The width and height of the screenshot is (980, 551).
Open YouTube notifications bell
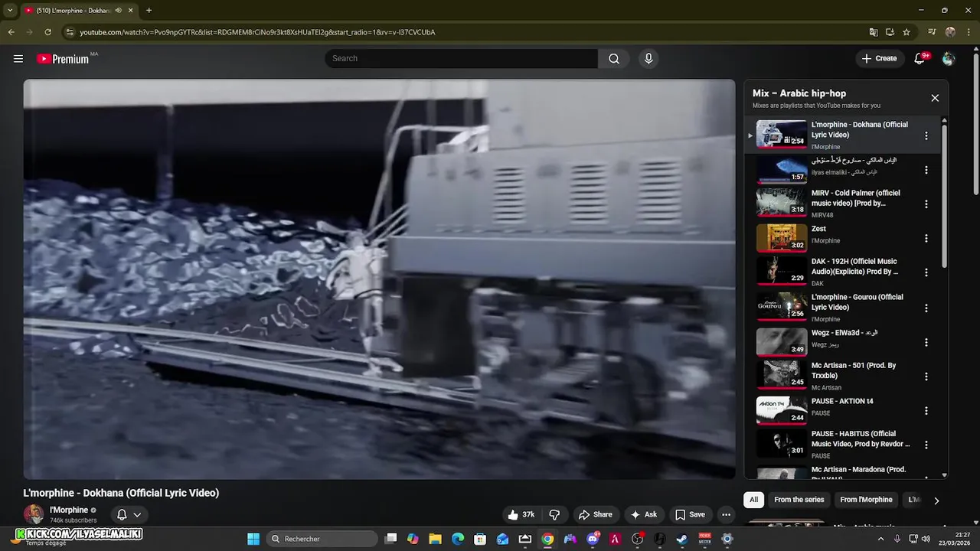(x=920, y=59)
